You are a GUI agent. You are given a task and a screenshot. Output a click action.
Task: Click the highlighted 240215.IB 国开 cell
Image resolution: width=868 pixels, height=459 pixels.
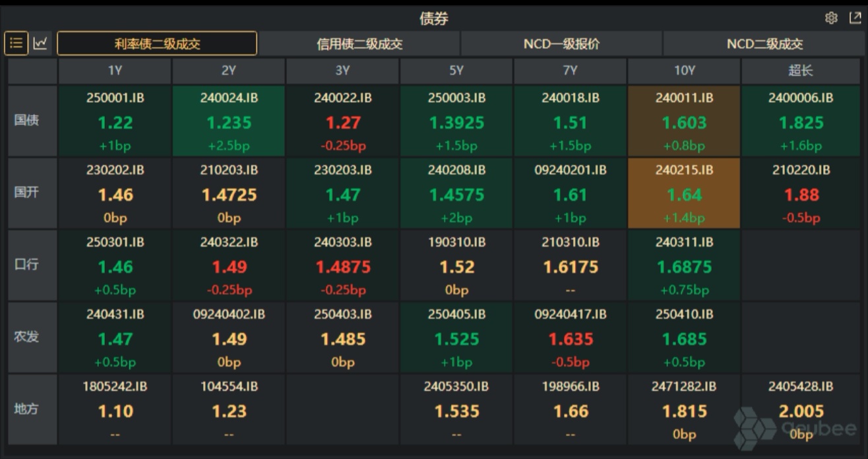(x=684, y=193)
